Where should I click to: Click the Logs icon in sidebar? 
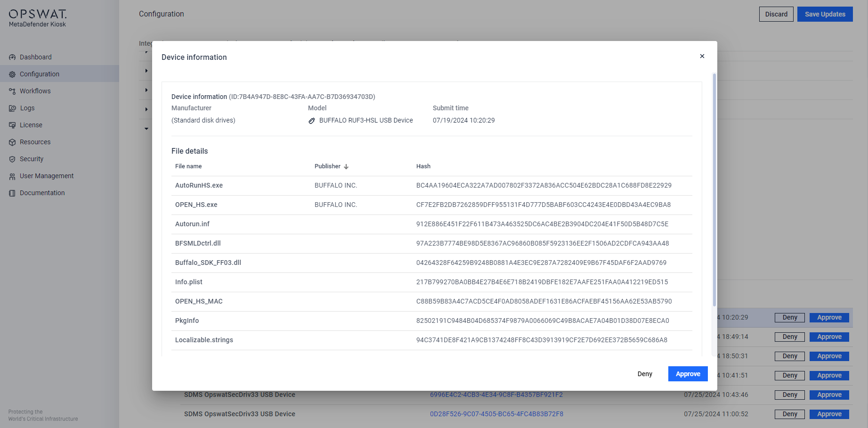pyautogui.click(x=12, y=108)
